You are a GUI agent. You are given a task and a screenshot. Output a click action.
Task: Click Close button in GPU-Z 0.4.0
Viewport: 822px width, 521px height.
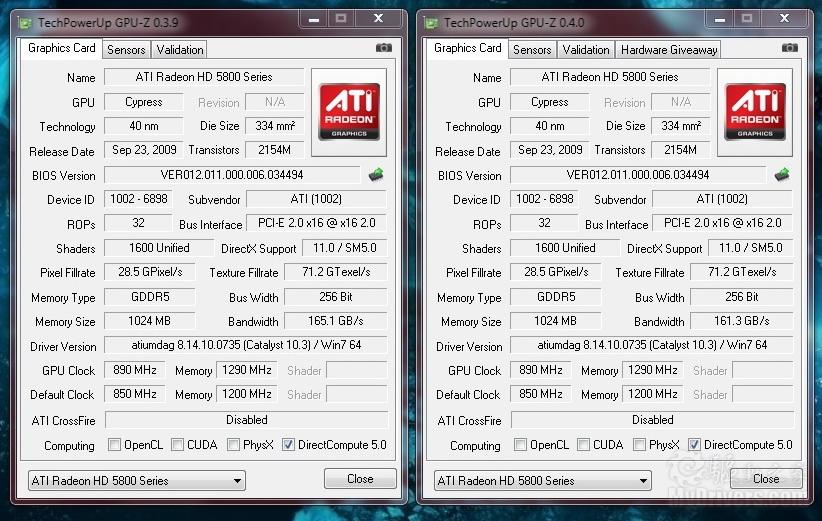(766, 479)
